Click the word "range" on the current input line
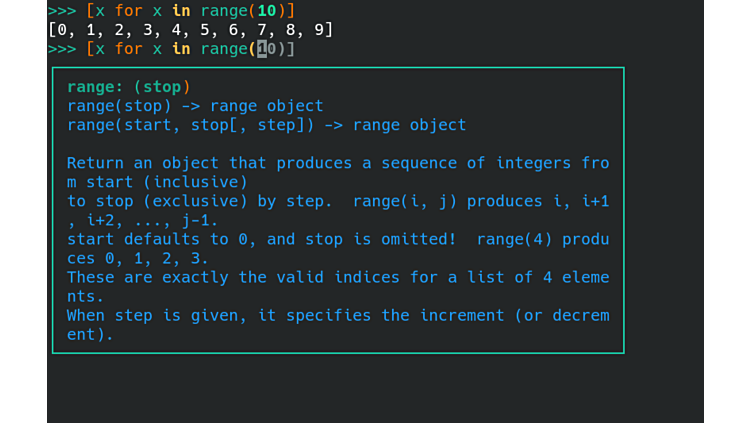This screenshot has width=752, height=423. 224,49
